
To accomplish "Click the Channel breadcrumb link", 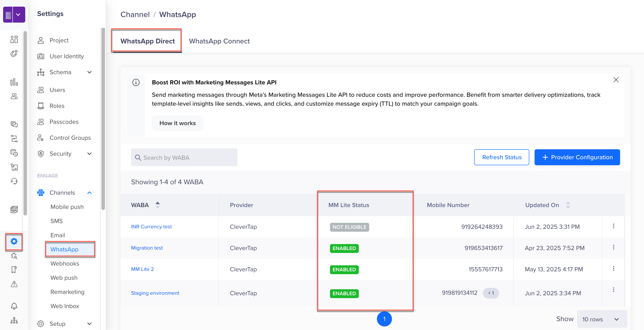I will pos(135,14).
